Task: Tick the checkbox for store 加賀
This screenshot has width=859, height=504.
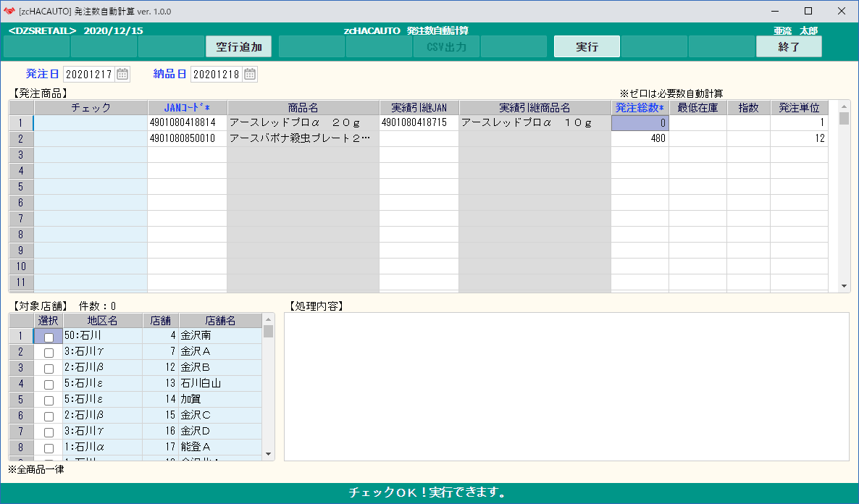Action: [49, 400]
